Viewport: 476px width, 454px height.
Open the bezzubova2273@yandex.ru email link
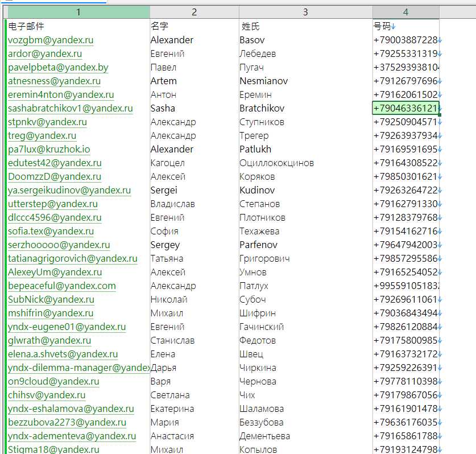(x=67, y=422)
